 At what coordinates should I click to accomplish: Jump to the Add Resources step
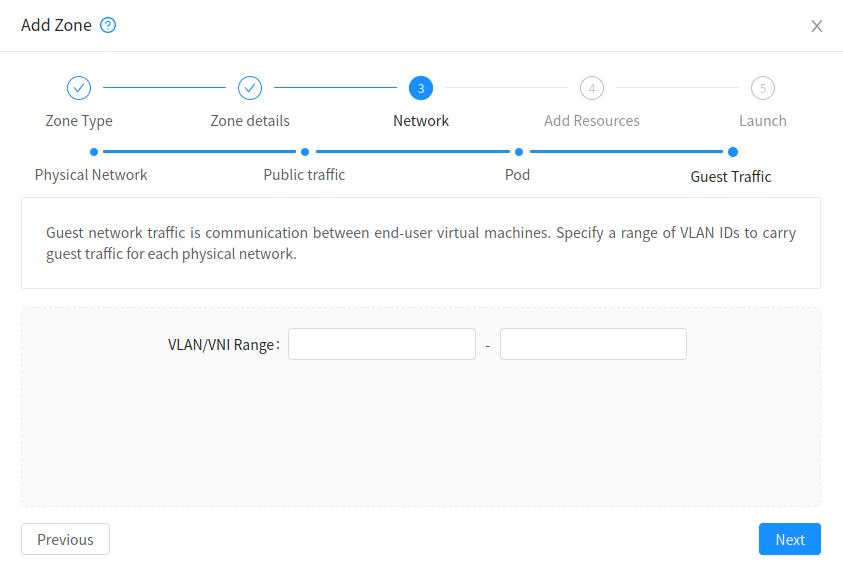click(x=591, y=120)
